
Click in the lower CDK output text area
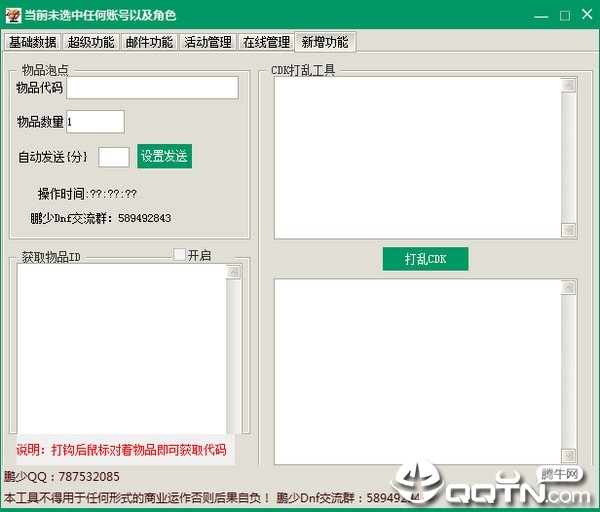point(418,370)
